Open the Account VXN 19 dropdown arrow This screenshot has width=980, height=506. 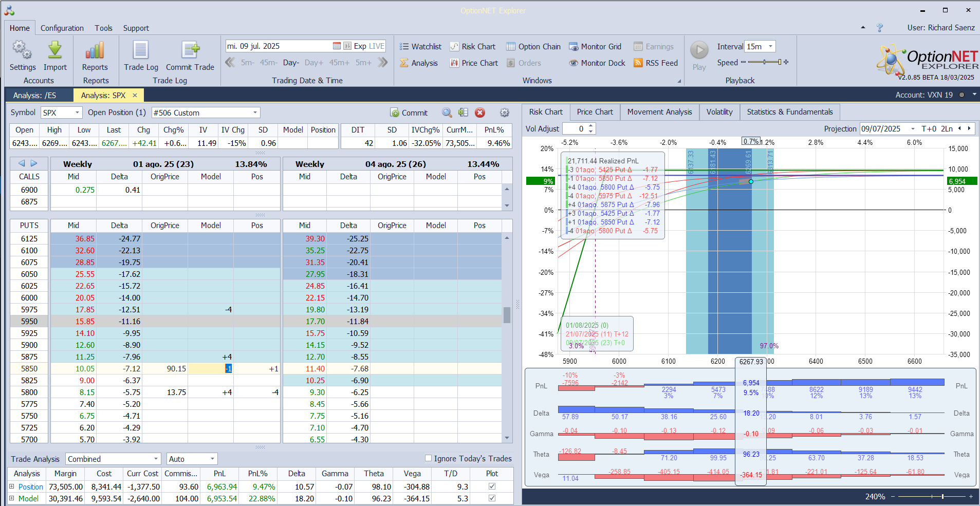coord(974,95)
